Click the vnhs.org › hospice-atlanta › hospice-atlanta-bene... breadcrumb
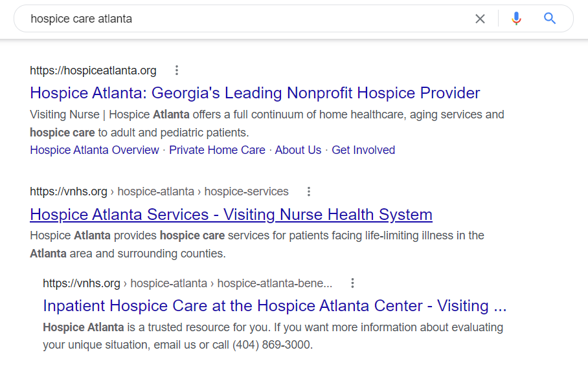This screenshot has width=588, height=370. click(x=188, y=283)
